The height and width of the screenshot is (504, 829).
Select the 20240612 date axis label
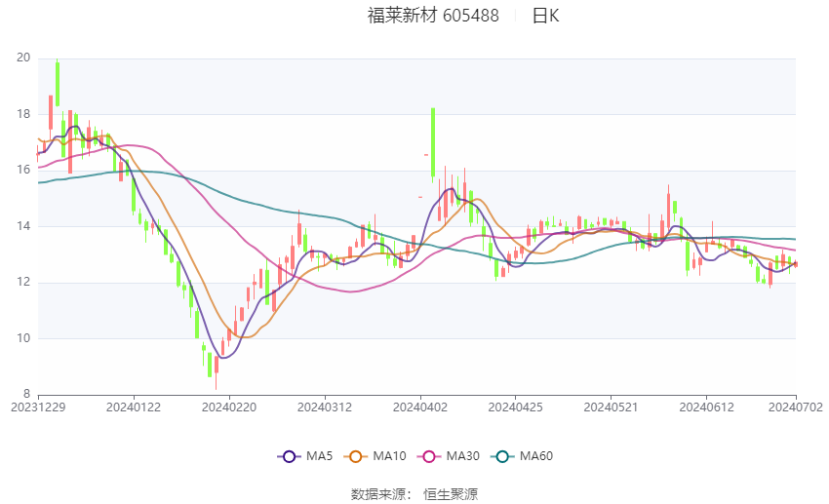(706, 407)
